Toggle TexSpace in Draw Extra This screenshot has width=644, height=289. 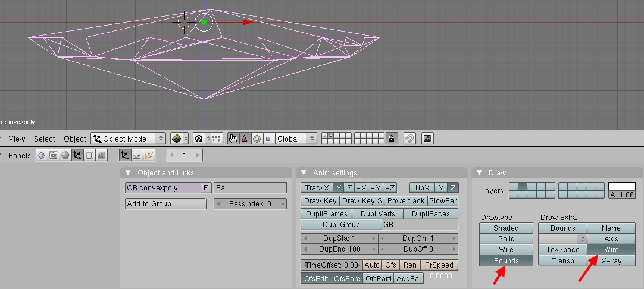pyautogui.click(x=562, y=249)
